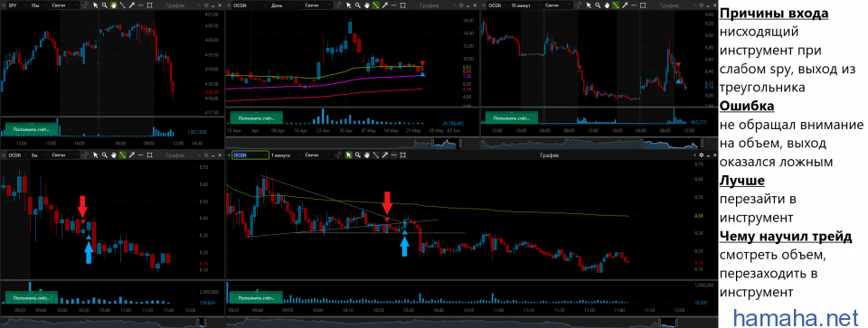
Task: Open settings gear of OCGN День chart
Action: [x=461, y=5]
